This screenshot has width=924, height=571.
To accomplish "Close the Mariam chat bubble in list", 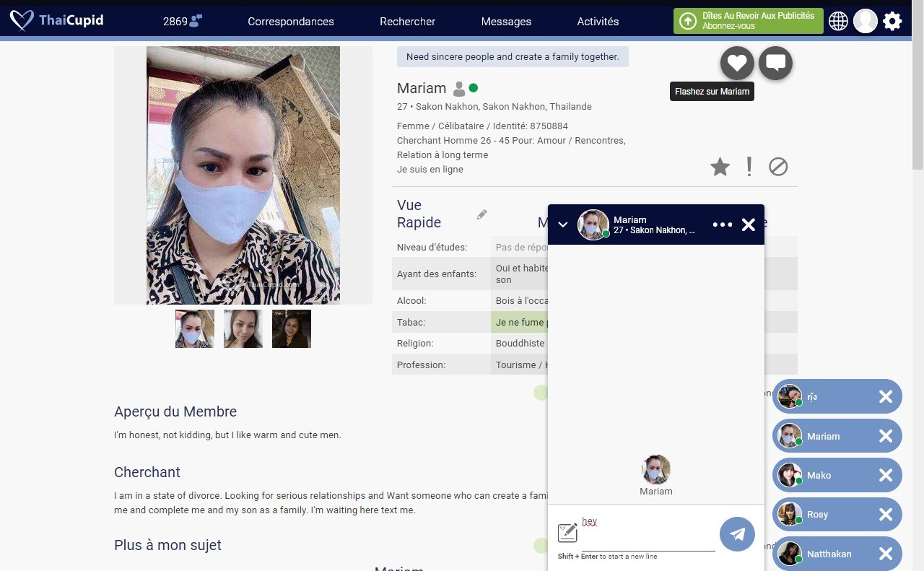I will (886, 436).
